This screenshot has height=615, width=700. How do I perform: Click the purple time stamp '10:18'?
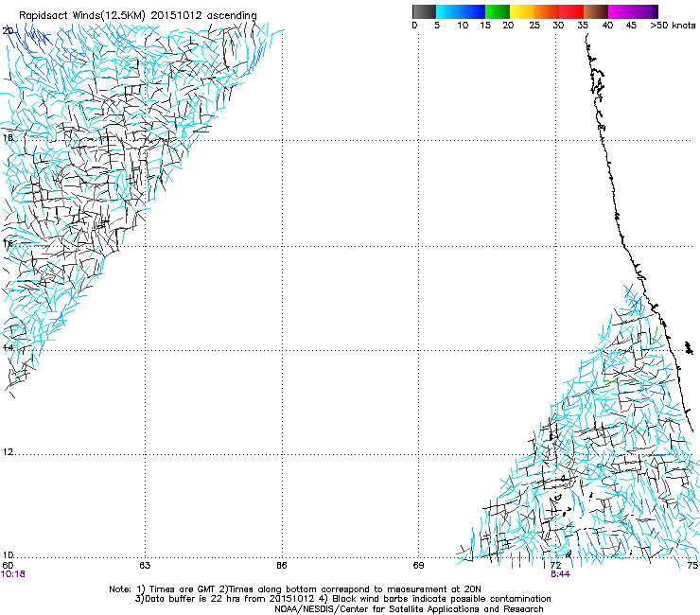click(x=13, y=574)
